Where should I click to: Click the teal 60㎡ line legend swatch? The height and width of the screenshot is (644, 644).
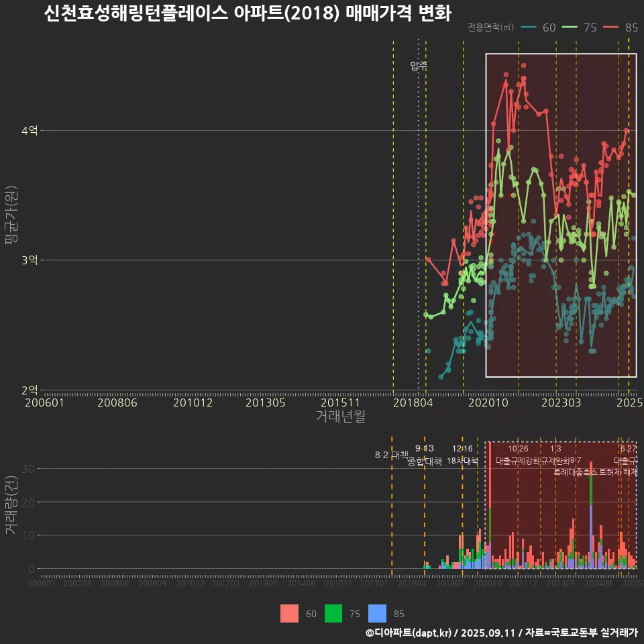pos(529,27)
